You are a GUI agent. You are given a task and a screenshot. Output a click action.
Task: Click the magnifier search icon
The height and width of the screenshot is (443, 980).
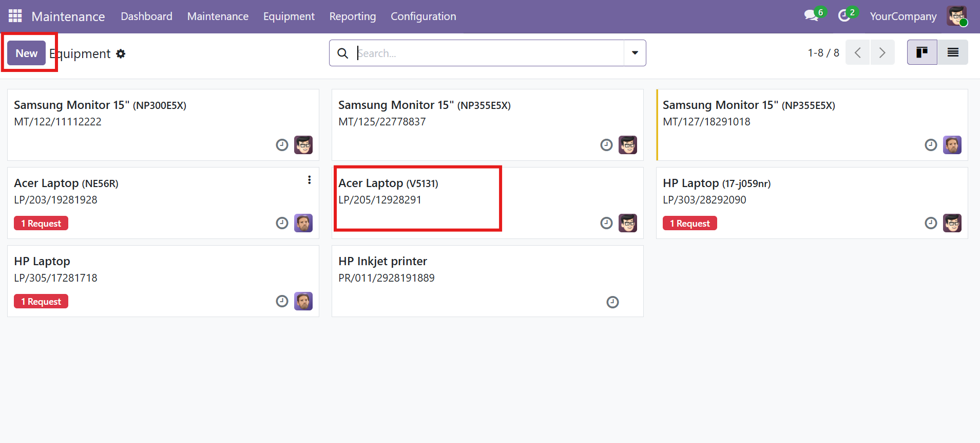coord(342,53)
